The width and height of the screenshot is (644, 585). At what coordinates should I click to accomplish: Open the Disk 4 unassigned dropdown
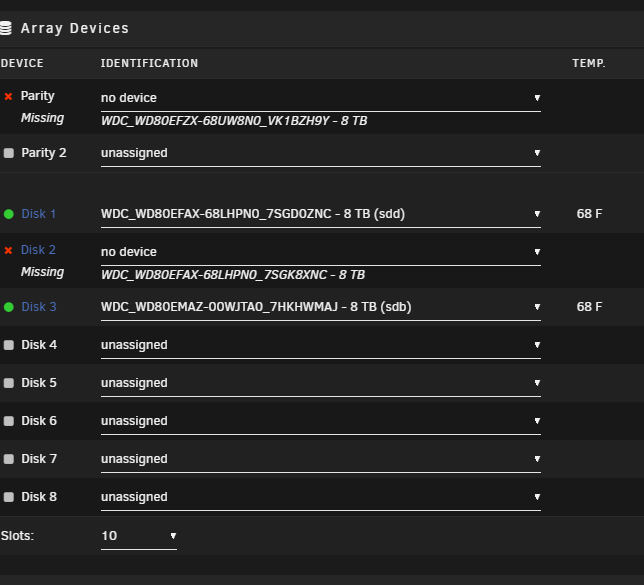tap(321, 345)
